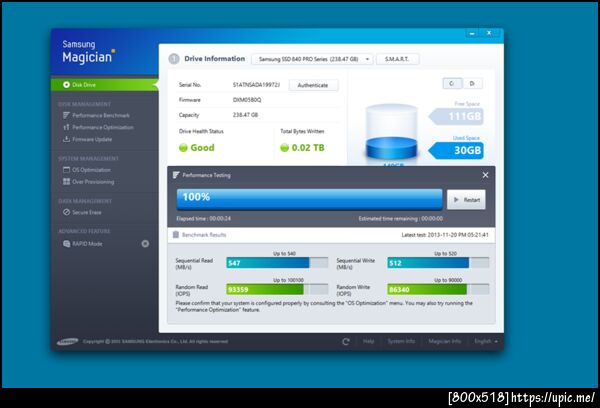Minimize the Samsung Magician window
600x408 pixels.
[472, 33]
